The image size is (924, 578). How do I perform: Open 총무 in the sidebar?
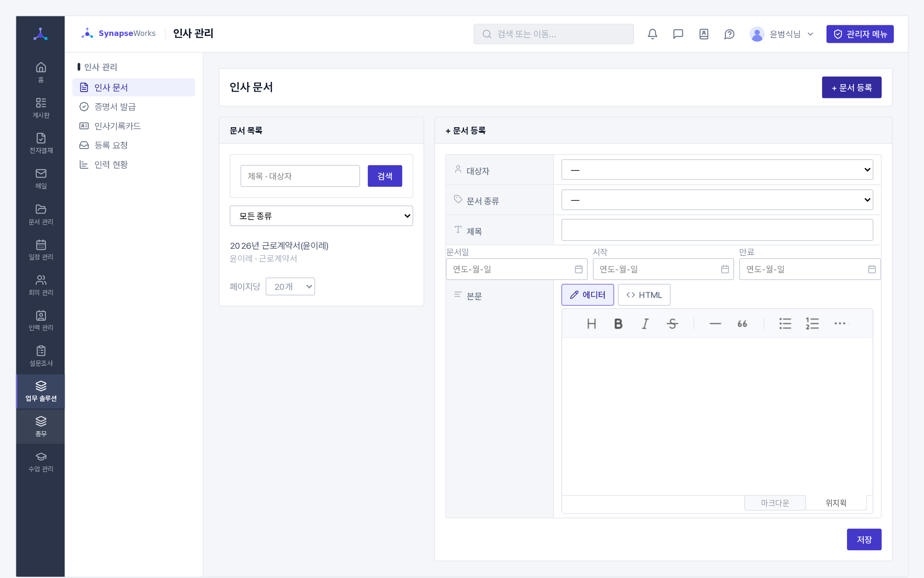tap(41, 426)
